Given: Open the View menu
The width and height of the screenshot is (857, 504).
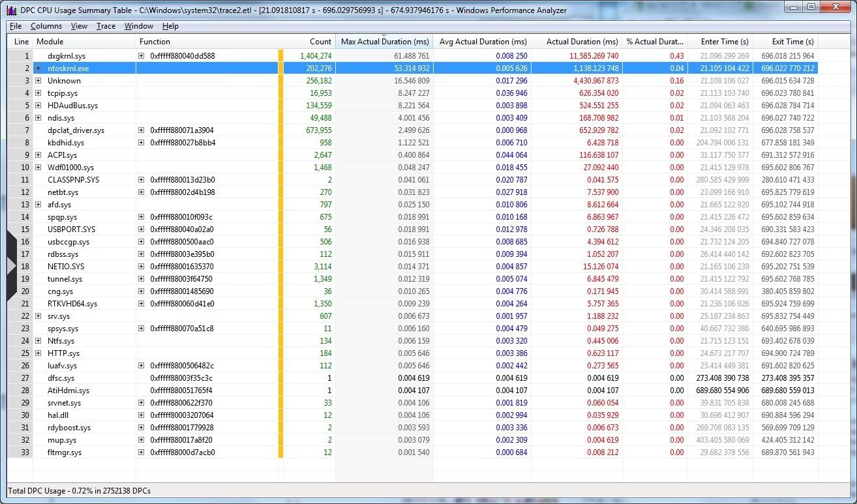Looking at the screenshot, I should (79, 26).
